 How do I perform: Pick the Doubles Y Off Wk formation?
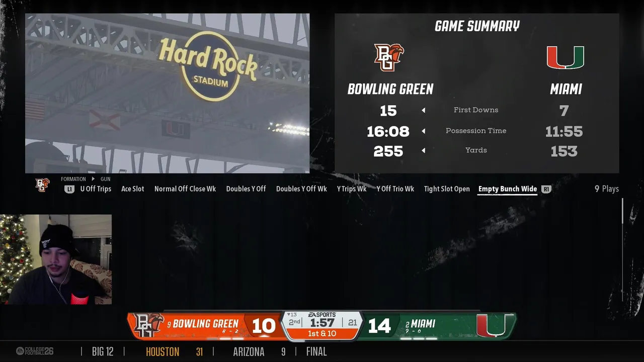(301, 189)
